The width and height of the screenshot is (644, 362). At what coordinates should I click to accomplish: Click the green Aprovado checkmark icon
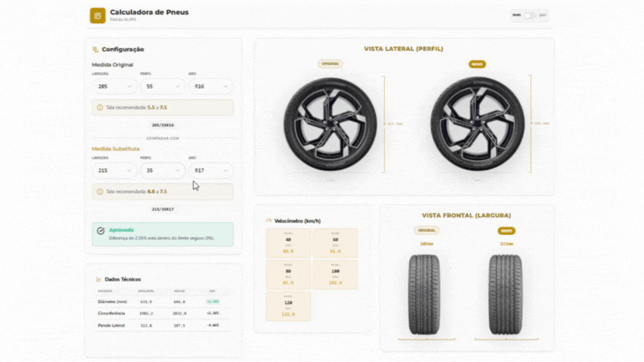point(101,231)
